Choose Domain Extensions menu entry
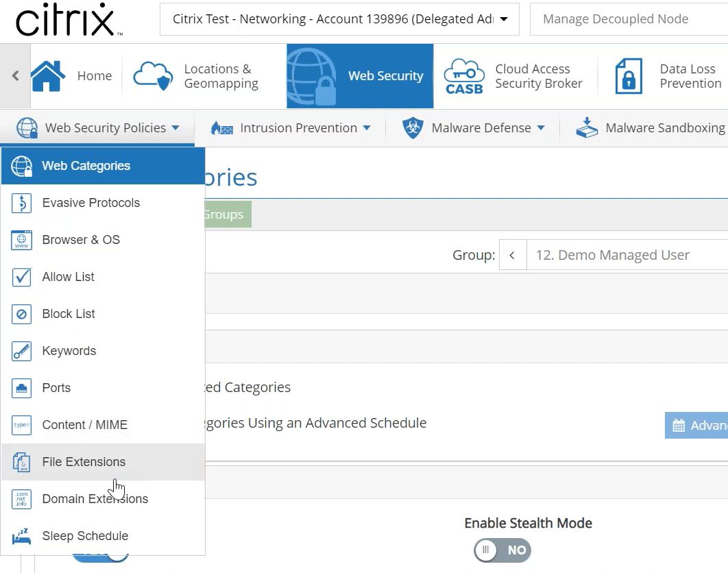 [x=95, y=499]
